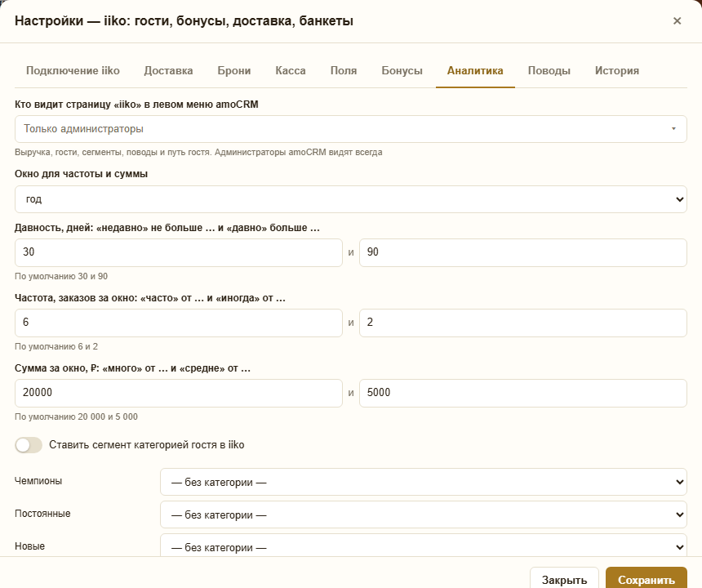
Task: Focus the «иногда» orders field showing 2
Action: coord(523,323)
